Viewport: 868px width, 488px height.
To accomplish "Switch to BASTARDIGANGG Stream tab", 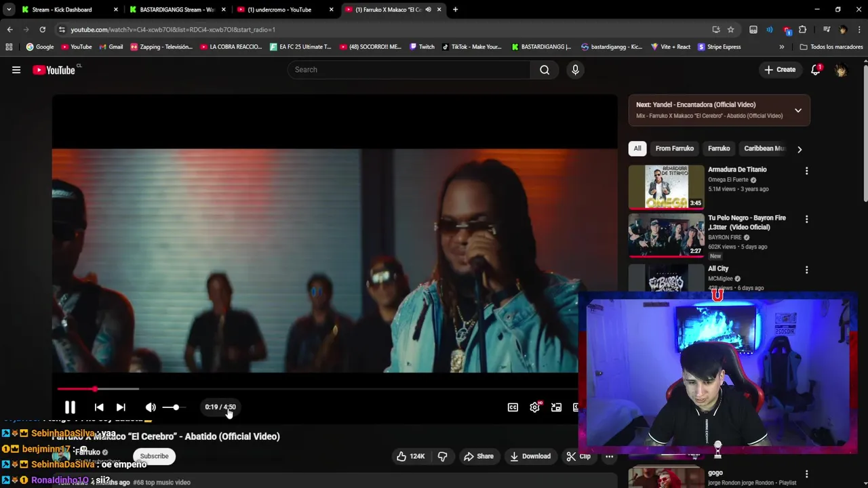I will pyautogui.click(x=177, y=9).
